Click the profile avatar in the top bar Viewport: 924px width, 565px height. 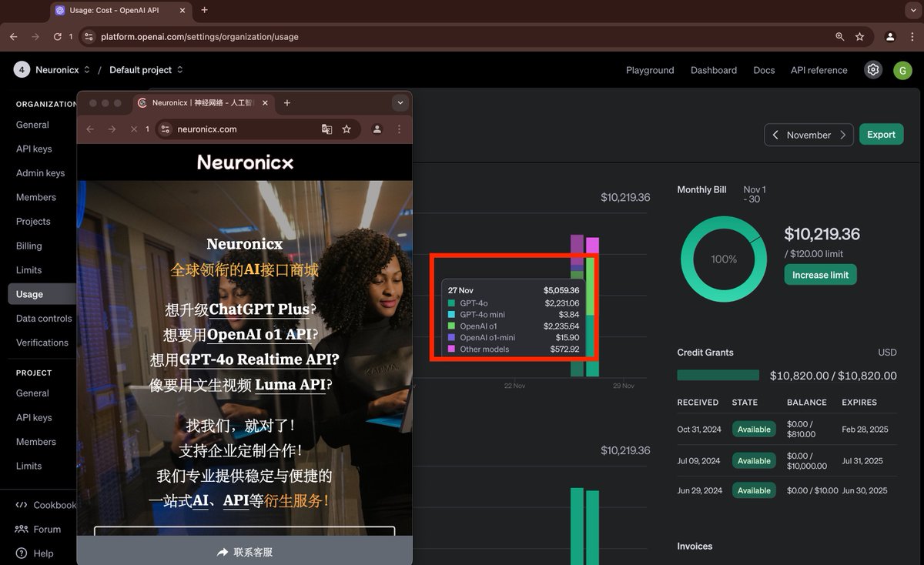pos(902,69)
